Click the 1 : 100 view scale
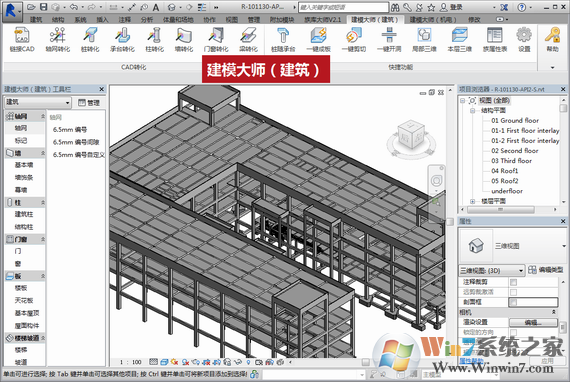The width and height of the screenshot is (570, 382). 131,362
